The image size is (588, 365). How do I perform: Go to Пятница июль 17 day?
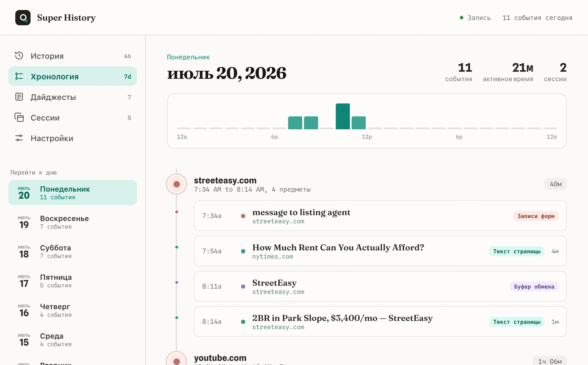[x=73, y=281]
